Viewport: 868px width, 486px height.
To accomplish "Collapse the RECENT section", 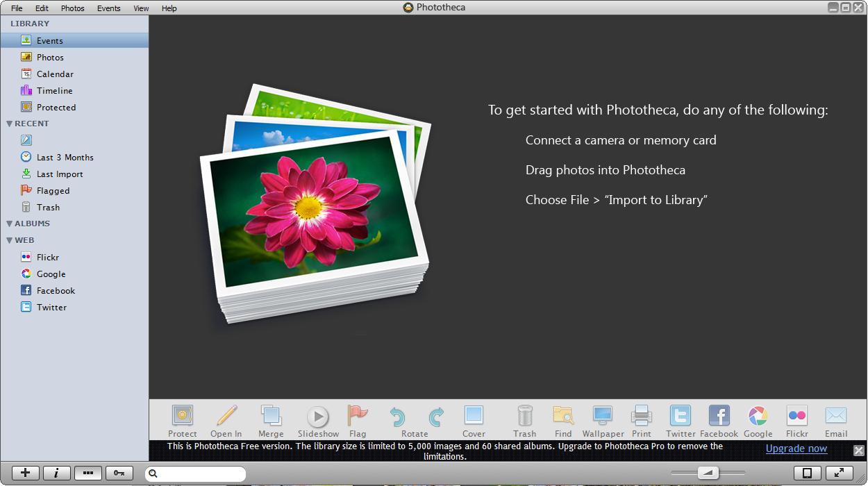I will click(8, 123).
